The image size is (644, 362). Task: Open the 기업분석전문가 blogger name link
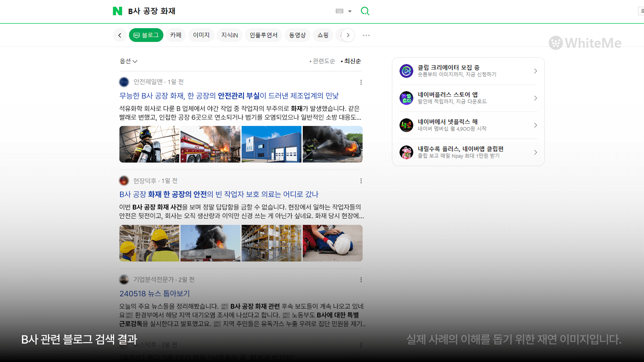click(x=154, y=280)
